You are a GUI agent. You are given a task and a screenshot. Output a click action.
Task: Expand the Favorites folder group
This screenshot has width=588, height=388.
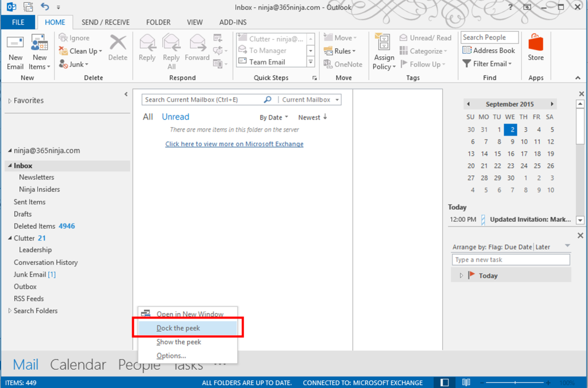10,101
